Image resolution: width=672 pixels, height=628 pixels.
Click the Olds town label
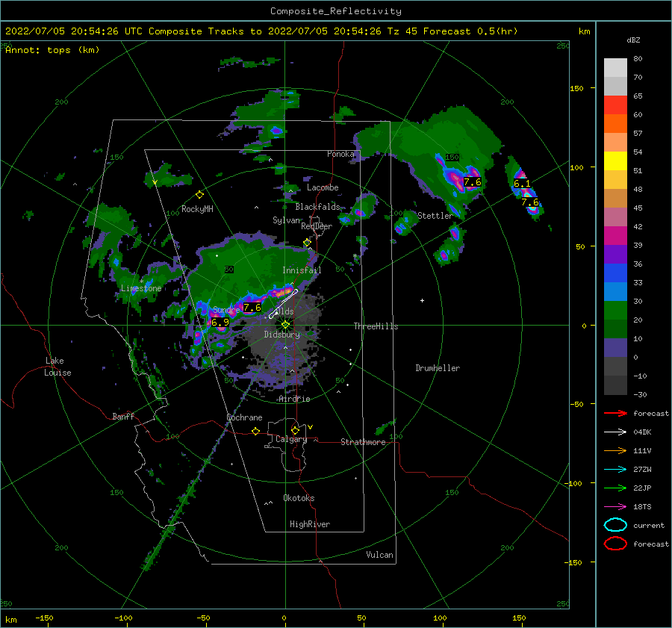pos(284,311)
